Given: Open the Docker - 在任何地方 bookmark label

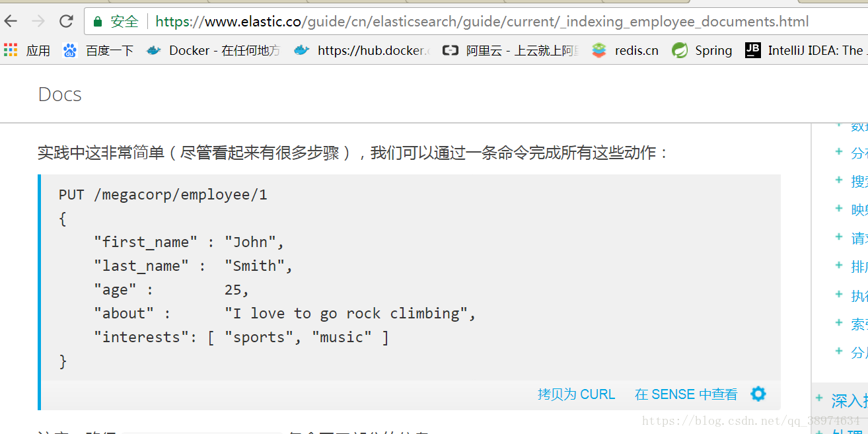Looking at the screenshot, I should click(x=225, y=50).
